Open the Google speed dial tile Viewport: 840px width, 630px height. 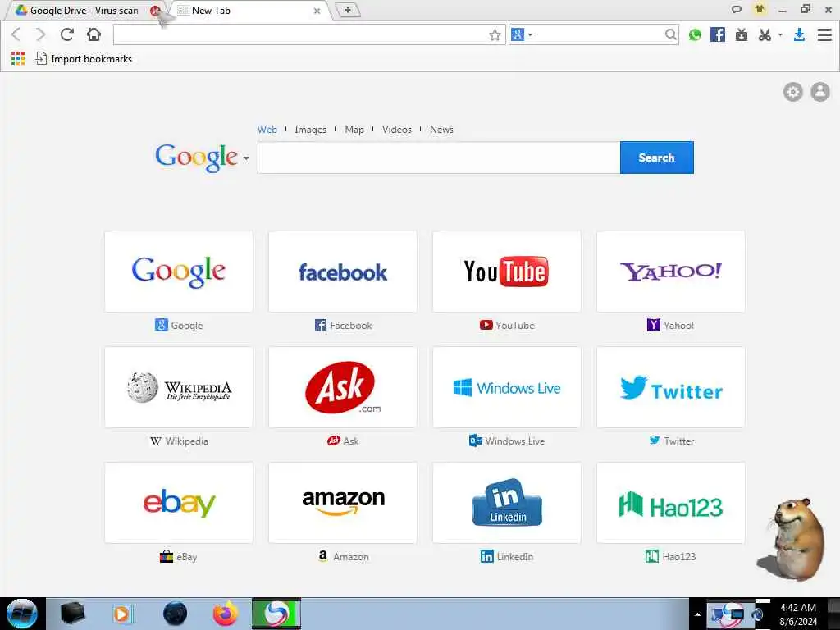tap(179, 272)
